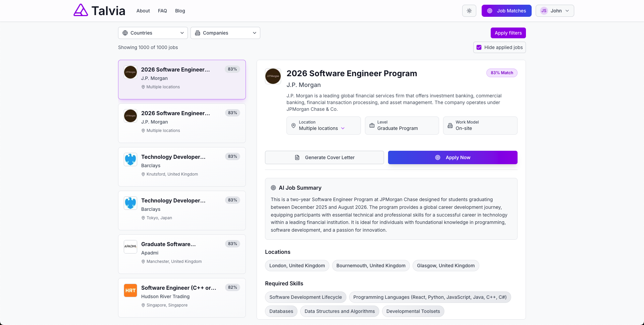The width and height of the screenshot is (644, 325).
Task: Click the target icon on Job Matches
Action: point(490,11)
